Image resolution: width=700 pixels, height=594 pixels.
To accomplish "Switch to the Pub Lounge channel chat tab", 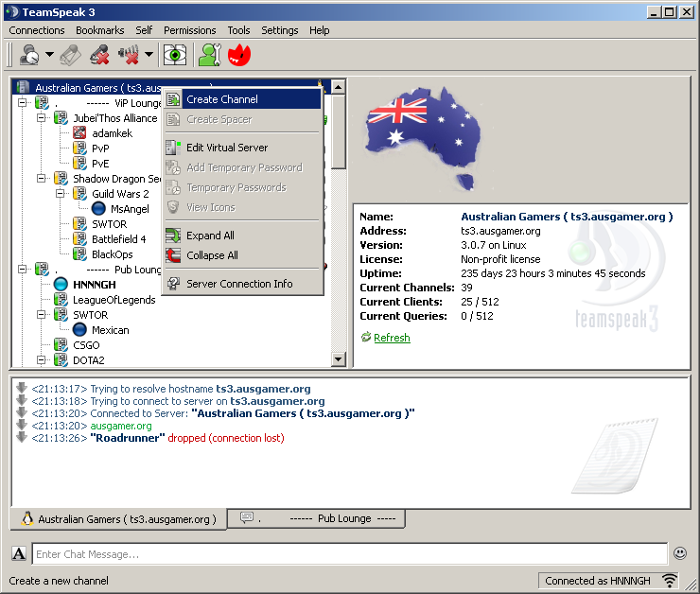I will tap(317, 518).
